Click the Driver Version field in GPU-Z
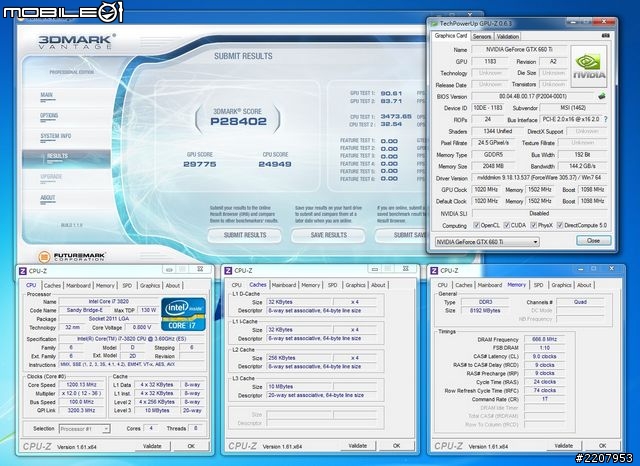The height and width of the screenshot is (466, 640). pos(539,178)
